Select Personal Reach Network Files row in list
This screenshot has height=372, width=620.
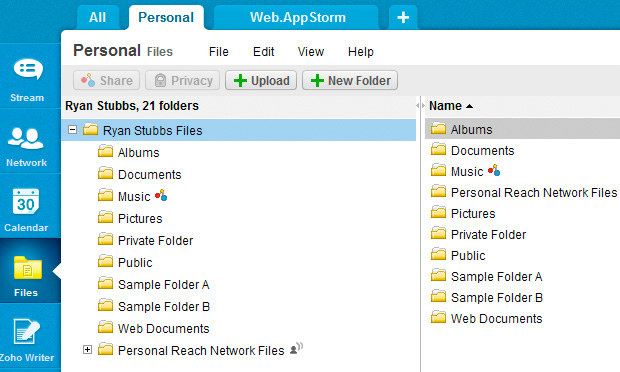point(523,193)
